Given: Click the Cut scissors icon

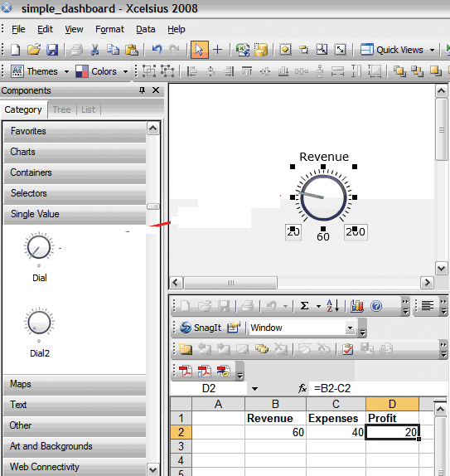Looking at the screenshot, I should (95, 50).
